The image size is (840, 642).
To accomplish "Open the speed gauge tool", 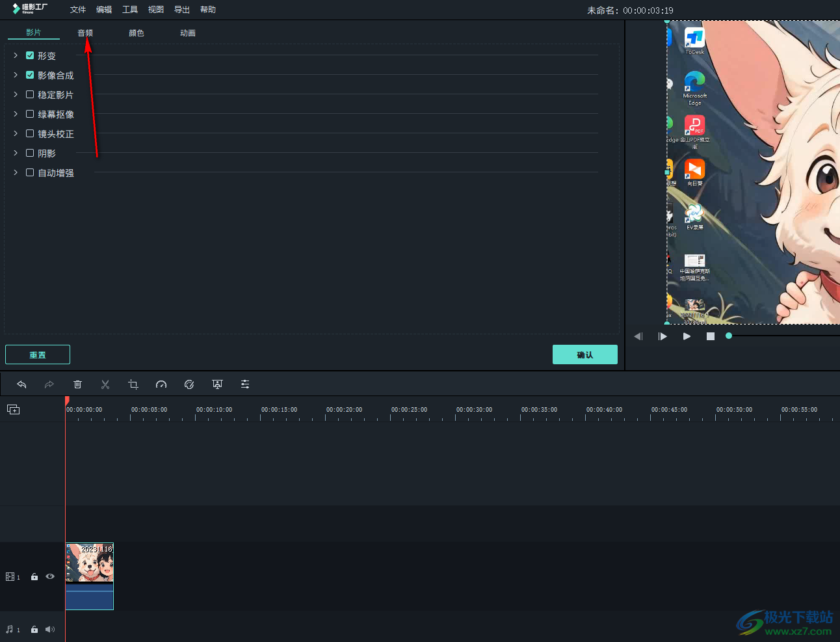I will pos(161,384).
